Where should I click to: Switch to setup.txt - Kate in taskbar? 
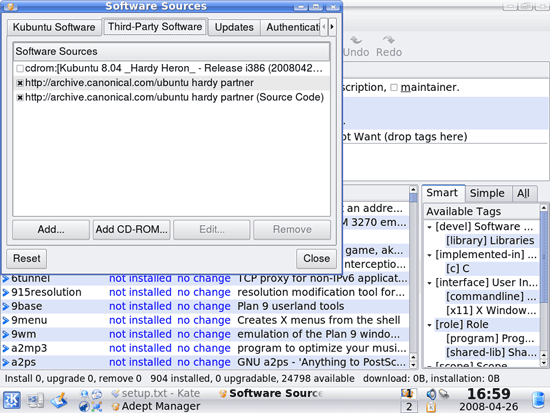156,394
